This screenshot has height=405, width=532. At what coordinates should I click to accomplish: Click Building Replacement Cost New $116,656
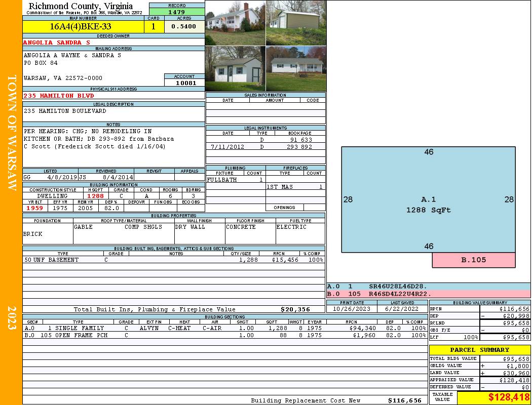point(405,400)
